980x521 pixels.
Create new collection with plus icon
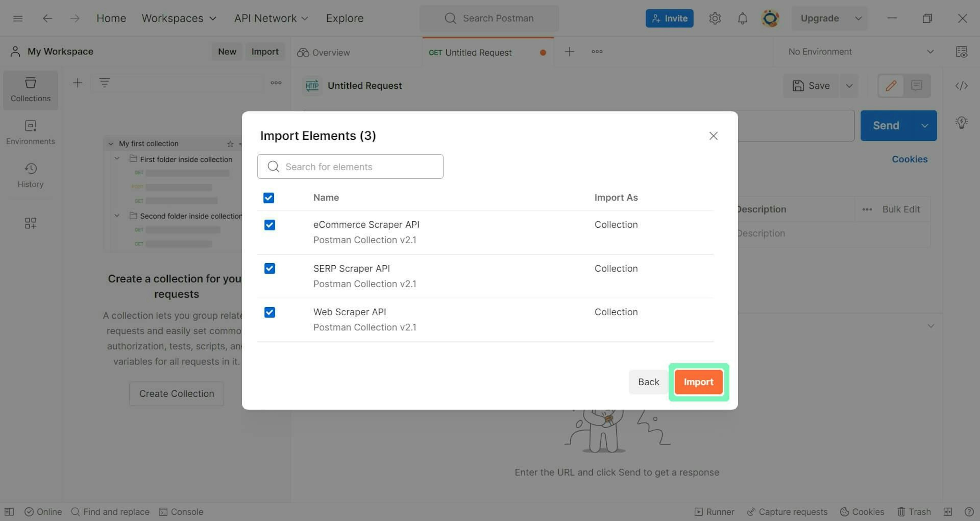tap(77, 83)
